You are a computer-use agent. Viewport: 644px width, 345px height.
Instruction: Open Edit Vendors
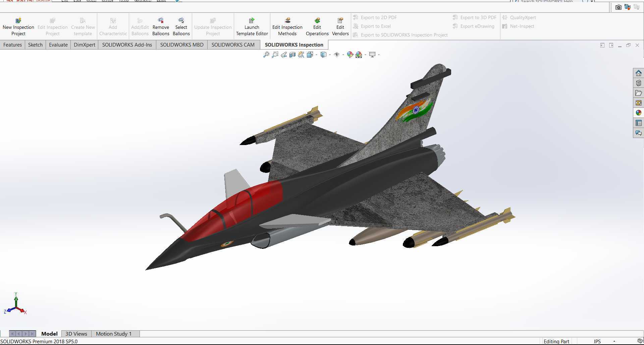[x=340, y=27]
